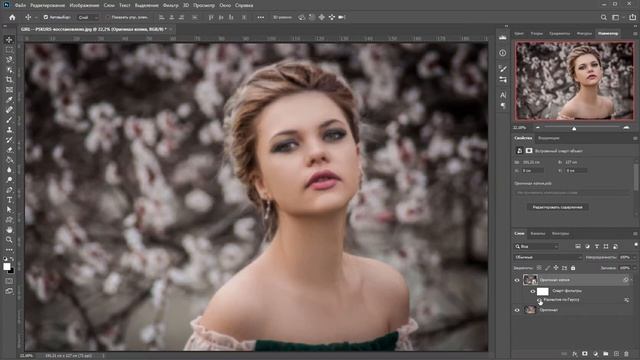
Task: Switch to the Navigator tab
Action: click(608, 33)
